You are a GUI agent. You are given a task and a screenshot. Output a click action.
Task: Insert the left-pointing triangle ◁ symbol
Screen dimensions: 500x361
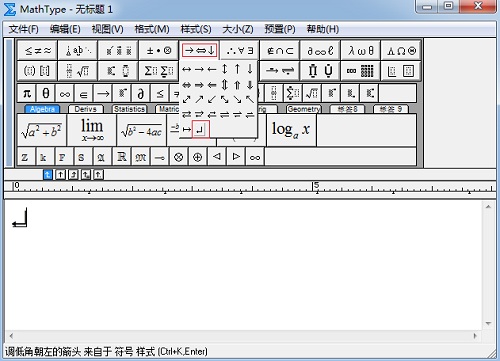point(217,157)
